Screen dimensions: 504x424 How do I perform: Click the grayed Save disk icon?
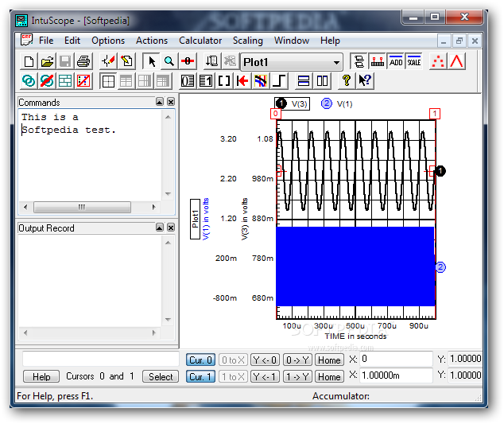point(65,61)
